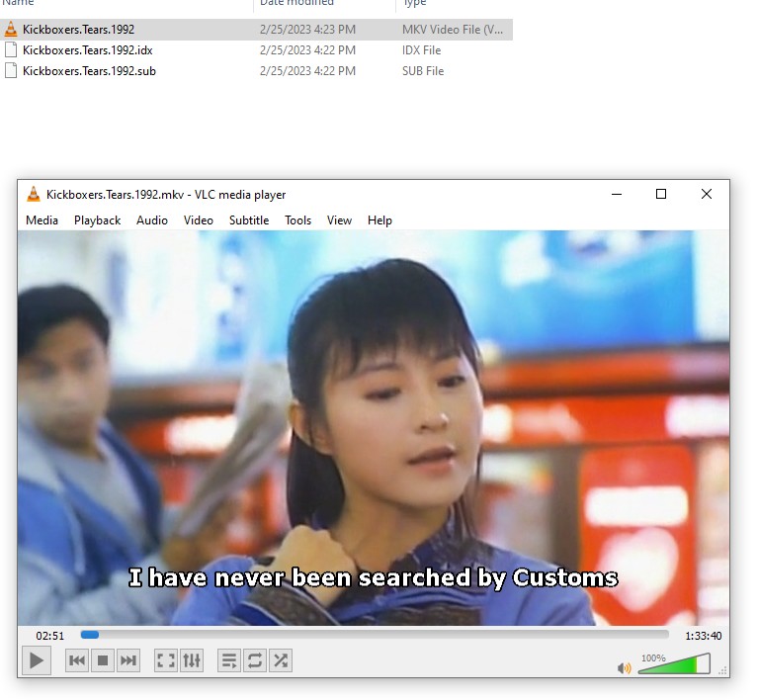
Task: Click the SUB File type cell
Action: coord(423,71)
